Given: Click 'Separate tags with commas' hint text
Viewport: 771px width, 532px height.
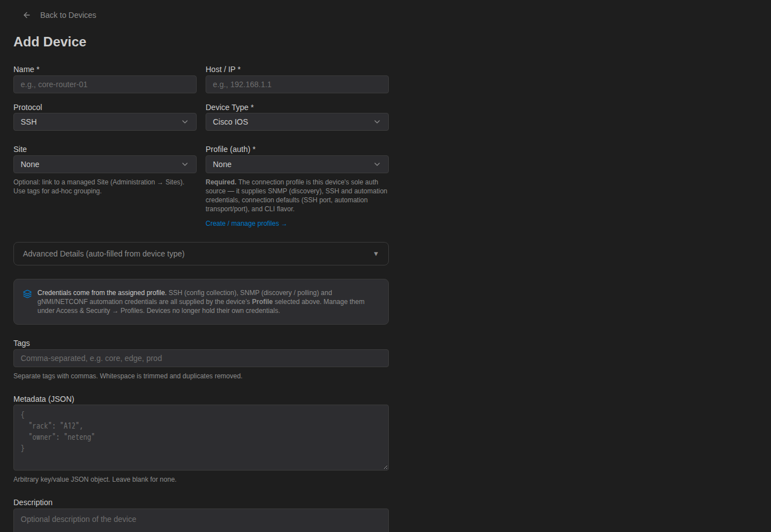Looking at the screenshot, I should click(x=128, y=376).
